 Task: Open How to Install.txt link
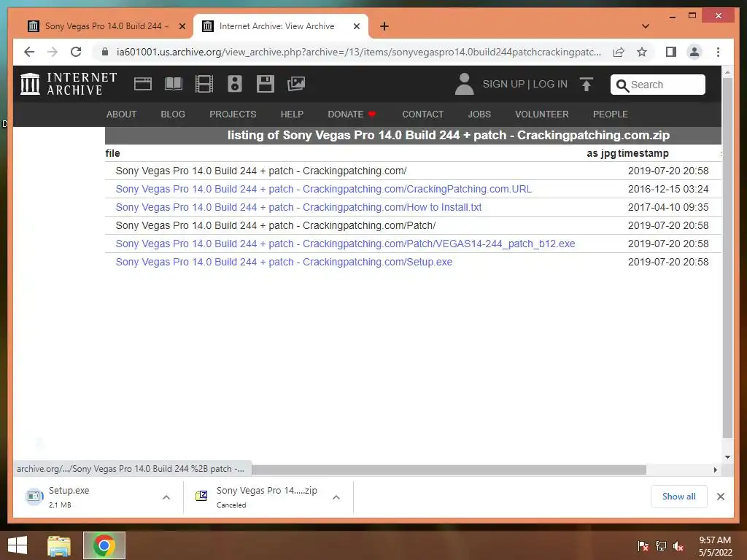pyautogui.click(x=298, y=207)
